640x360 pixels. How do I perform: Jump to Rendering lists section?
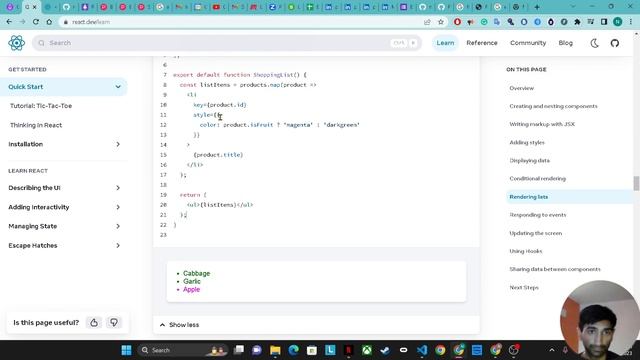529,197
